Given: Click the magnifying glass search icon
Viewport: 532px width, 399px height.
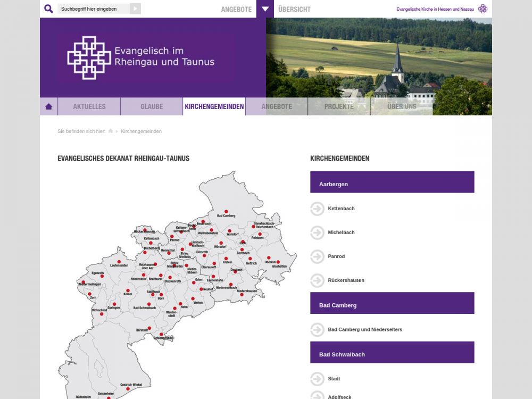Looking at the screenshot, I should [x=48, y=9].
